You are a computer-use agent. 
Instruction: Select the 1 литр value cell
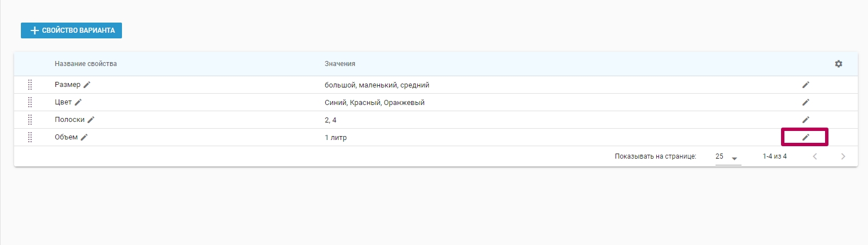336,137
